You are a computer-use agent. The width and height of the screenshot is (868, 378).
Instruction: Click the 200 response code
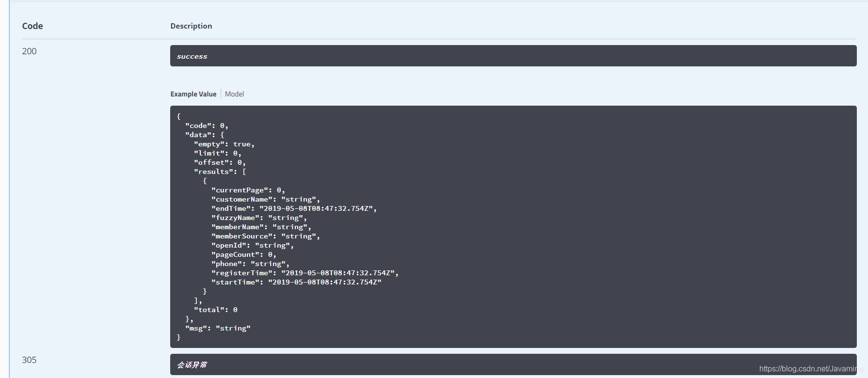(29, 51)
